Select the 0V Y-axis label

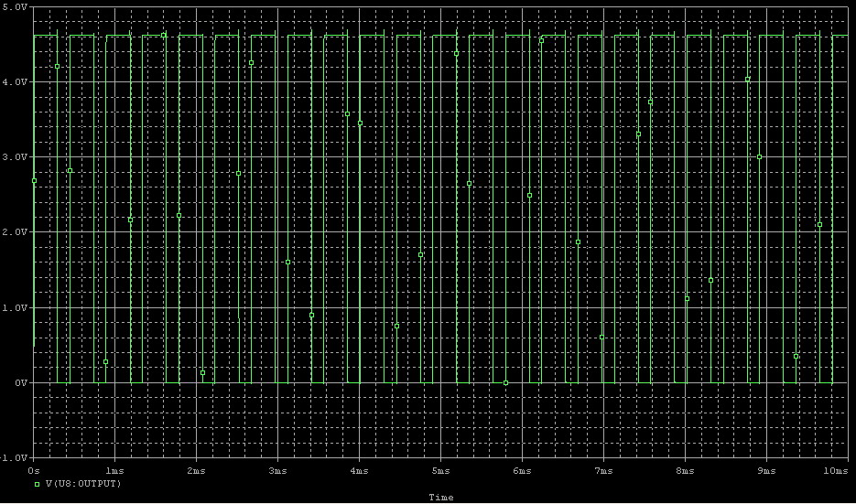pyautogui.click(x=20, y=383)
